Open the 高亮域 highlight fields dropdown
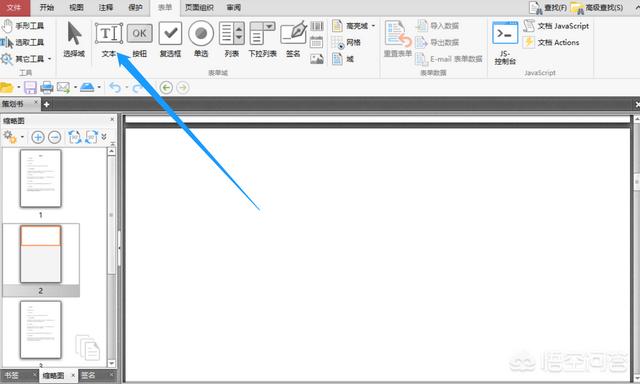This screenshot has height=384, width=640. (x=353, y=26)
